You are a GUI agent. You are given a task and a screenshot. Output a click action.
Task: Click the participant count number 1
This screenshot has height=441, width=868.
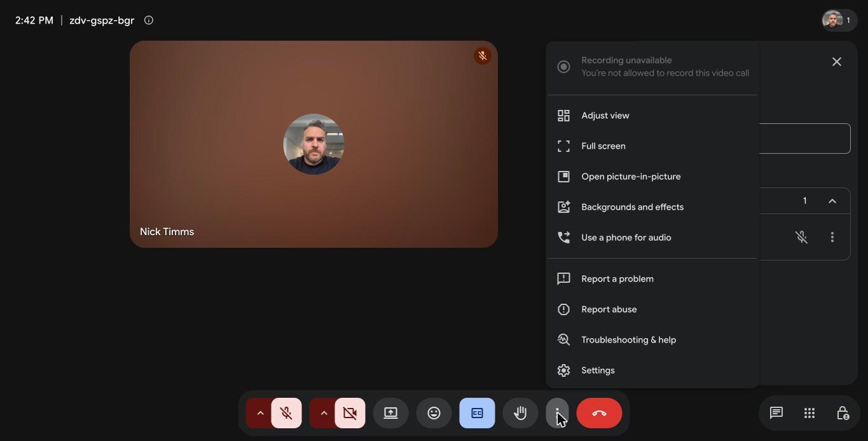804,201
